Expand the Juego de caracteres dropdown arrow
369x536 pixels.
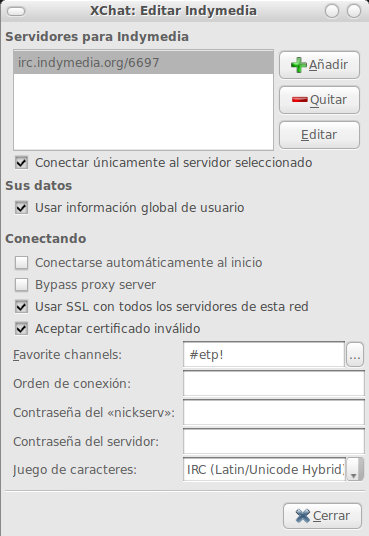(x=354, y=469)
